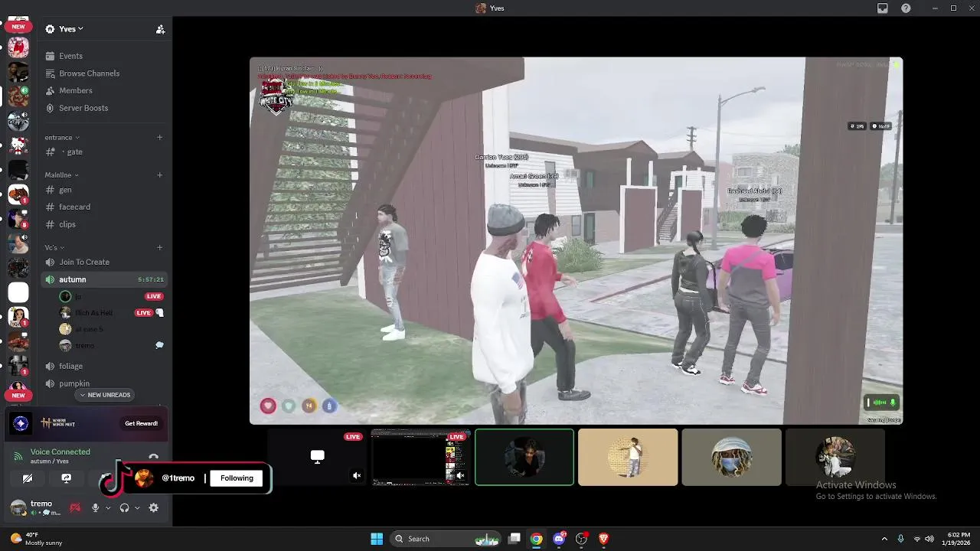
Task: Open the first LIVE stream tile with monitor icon
Action: point(317,458)
